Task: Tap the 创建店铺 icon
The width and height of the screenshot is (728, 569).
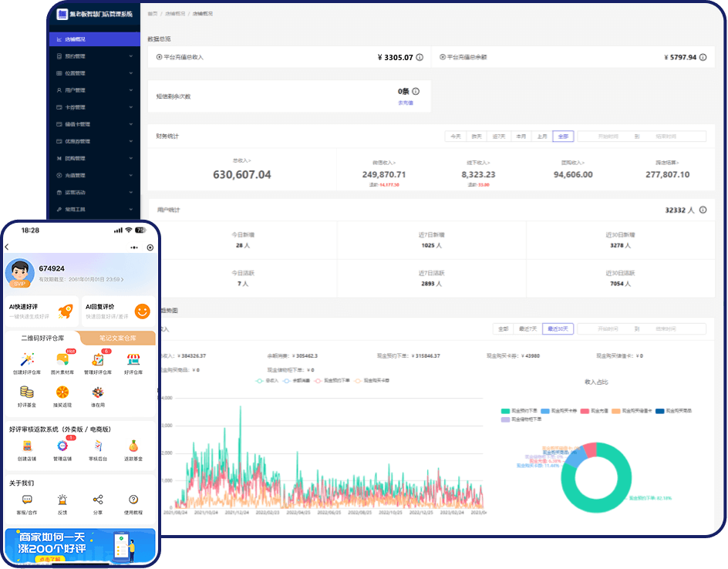Action: pyautogui.click(x=27, y=446)
